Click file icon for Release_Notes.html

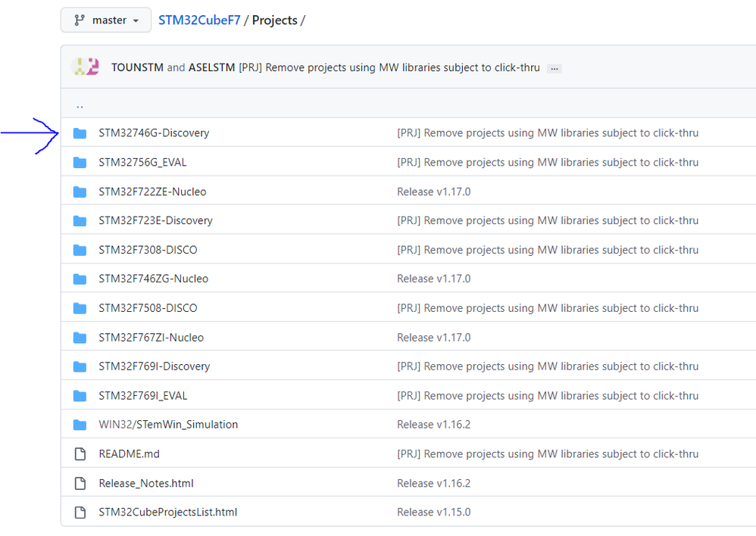80,484
